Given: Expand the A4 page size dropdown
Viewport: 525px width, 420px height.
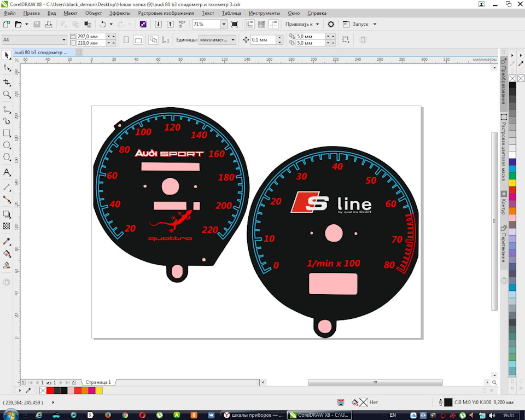Looking at the screenshot, I should [63, 40].
